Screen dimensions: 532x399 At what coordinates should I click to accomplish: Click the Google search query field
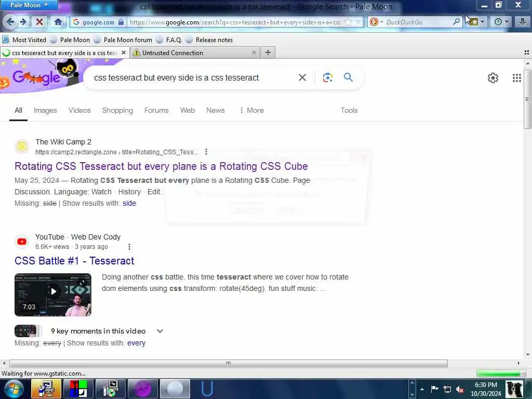(x=190, y=78)
